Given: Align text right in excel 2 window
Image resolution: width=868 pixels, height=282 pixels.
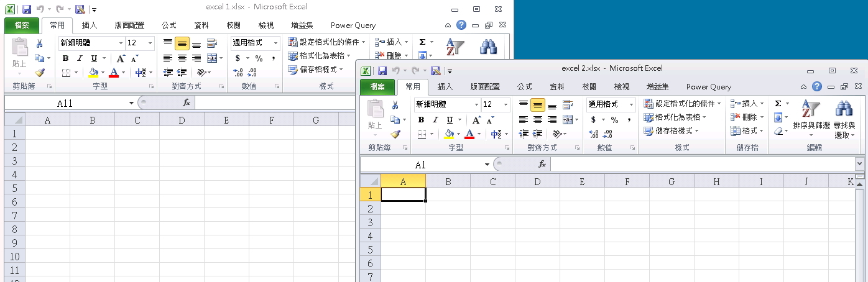Looking at the screenshot, I should click(552, 120).
